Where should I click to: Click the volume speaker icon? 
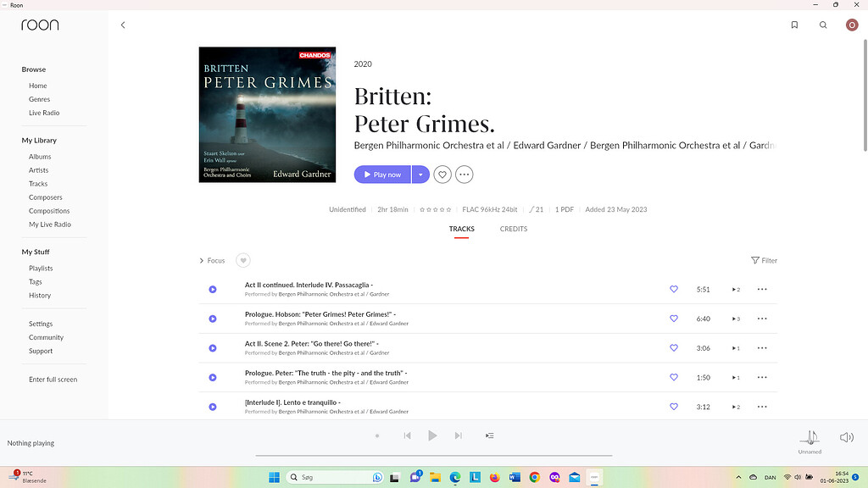pyautogui.click(x=846, y=435)
